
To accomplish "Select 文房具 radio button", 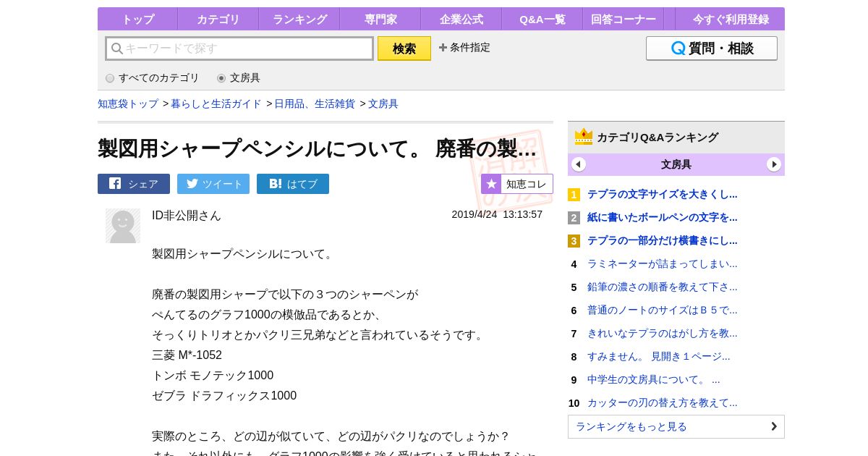I will click(221, 78).
